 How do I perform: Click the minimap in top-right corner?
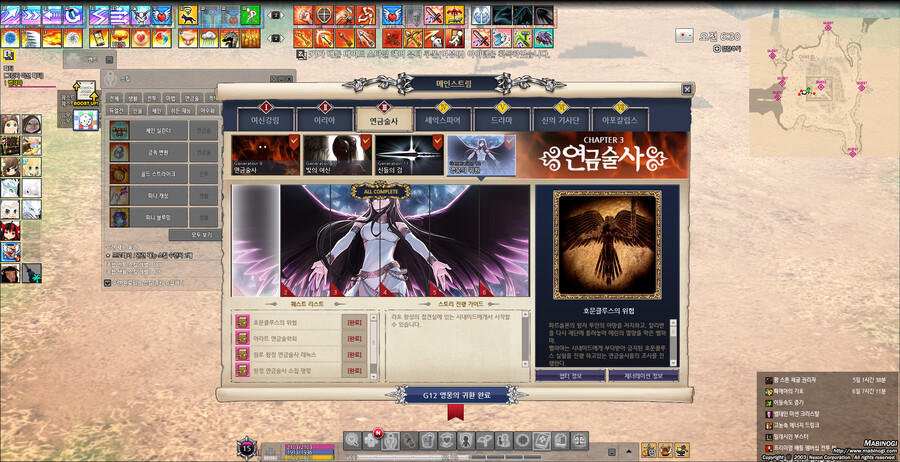coord(824,86)
